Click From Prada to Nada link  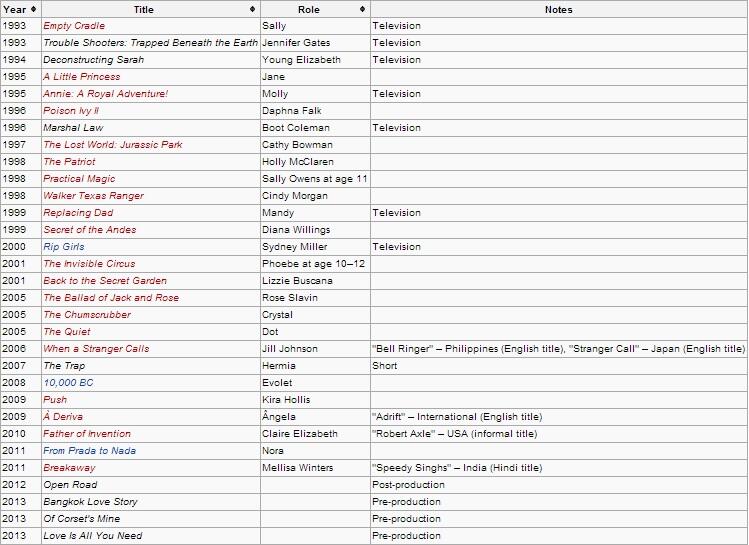89,451
